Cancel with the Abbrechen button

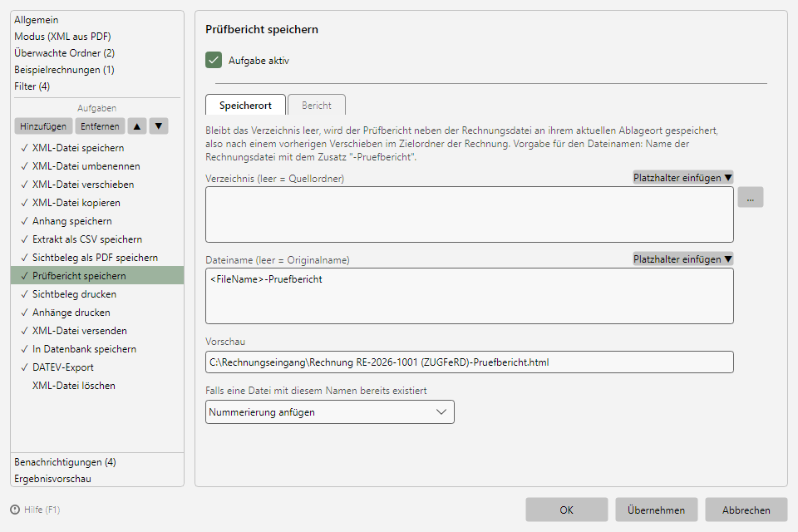pos(746,510)
